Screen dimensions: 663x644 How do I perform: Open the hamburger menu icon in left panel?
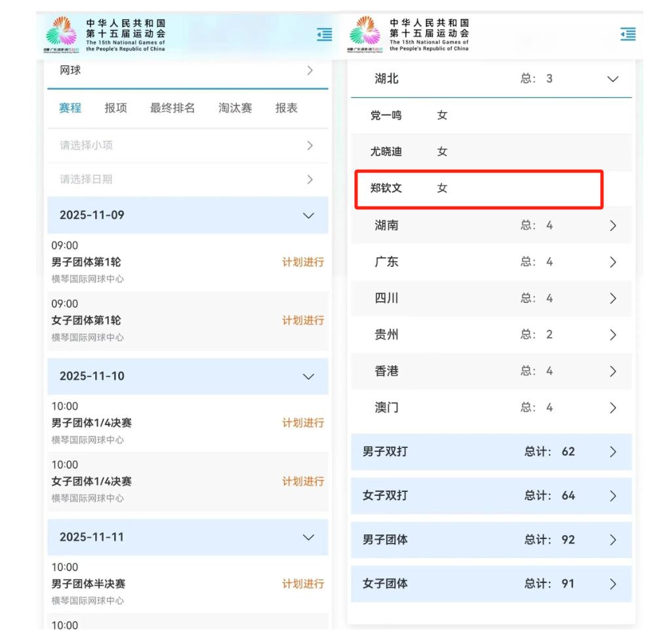(324, 35)
